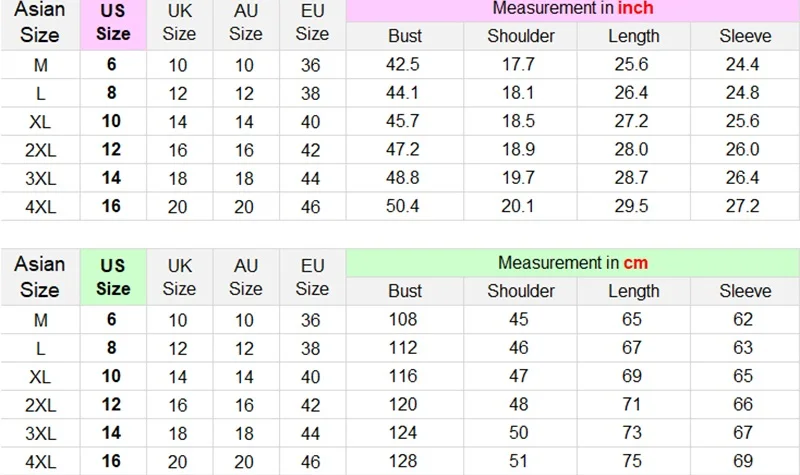This screenshot has width=800, height=475.
Task: Click the AU Size header in the cm table
Action: [246, 277]
